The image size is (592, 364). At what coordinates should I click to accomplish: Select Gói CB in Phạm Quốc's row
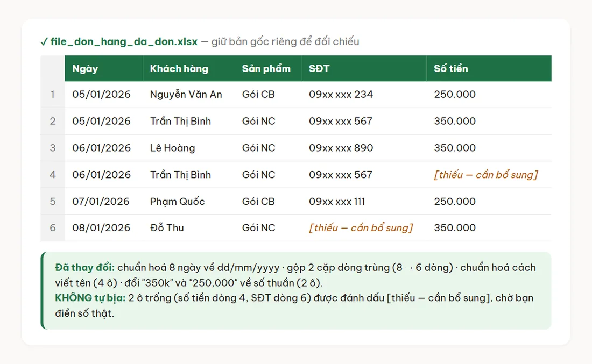pos(258,202)
